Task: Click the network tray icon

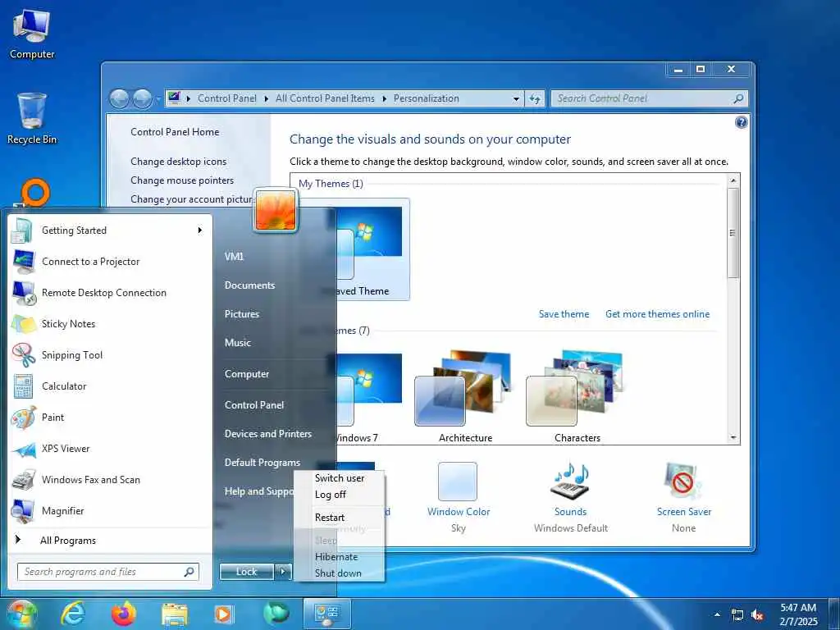Action: pos(737,615)
